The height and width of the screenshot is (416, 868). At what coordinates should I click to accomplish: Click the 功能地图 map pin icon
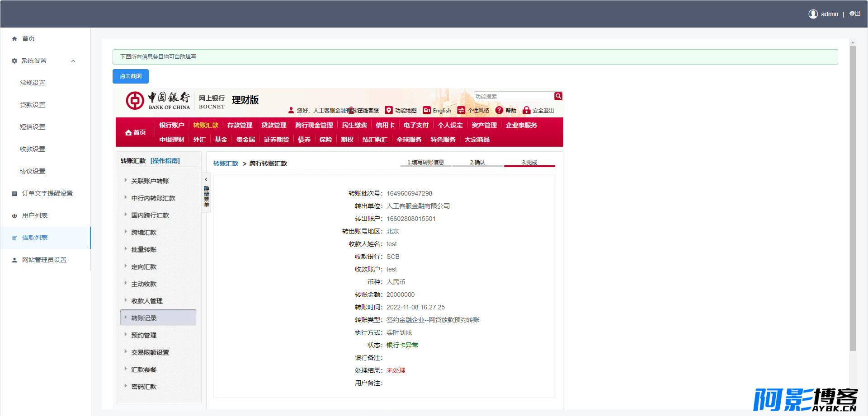pyautogui.click(x=389, y=110)
